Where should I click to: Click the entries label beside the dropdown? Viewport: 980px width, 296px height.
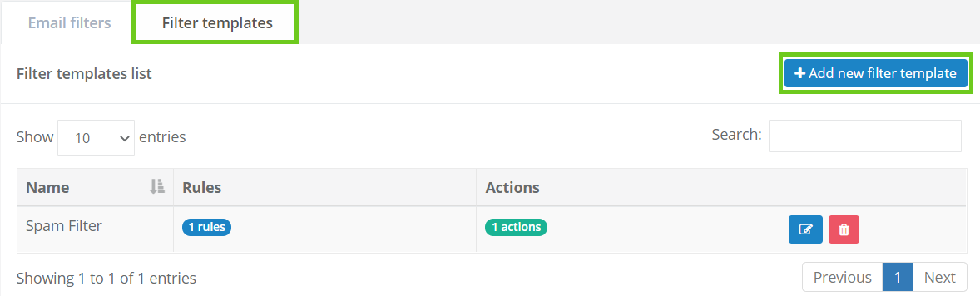click(x=162, y=137)
